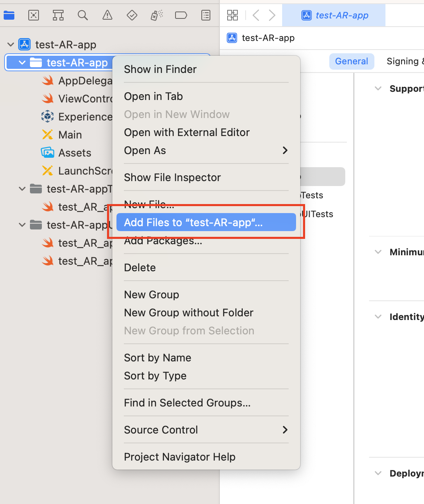Screen dimensions: 424x504
Task: Collapse the test-AR-appTests group
Action: [22, 189]
